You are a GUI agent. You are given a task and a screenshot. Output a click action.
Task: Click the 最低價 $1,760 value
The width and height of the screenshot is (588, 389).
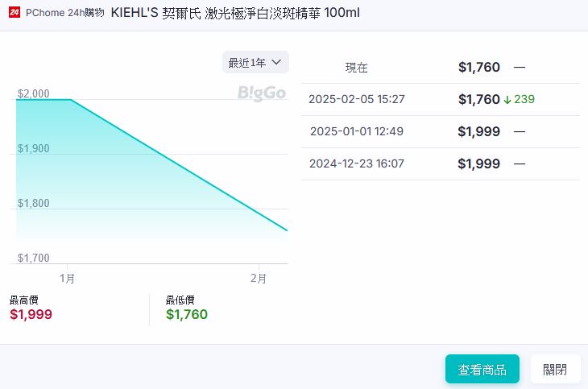tap(187, 314)
